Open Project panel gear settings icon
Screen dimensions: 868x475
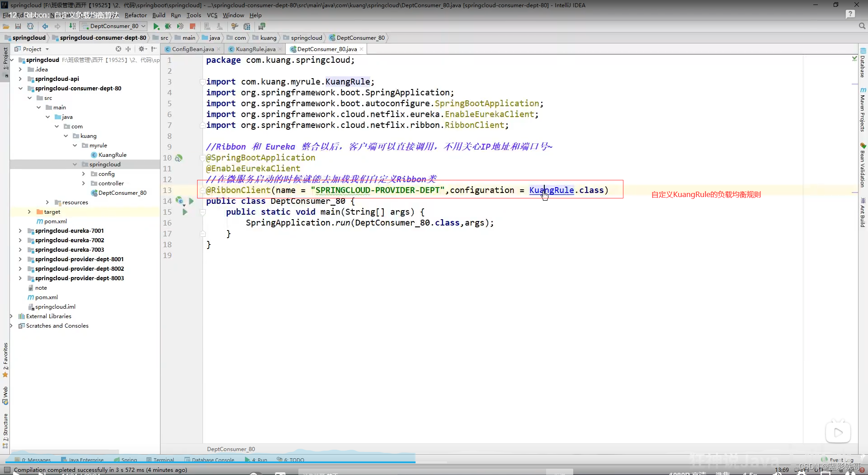(142, 49)
